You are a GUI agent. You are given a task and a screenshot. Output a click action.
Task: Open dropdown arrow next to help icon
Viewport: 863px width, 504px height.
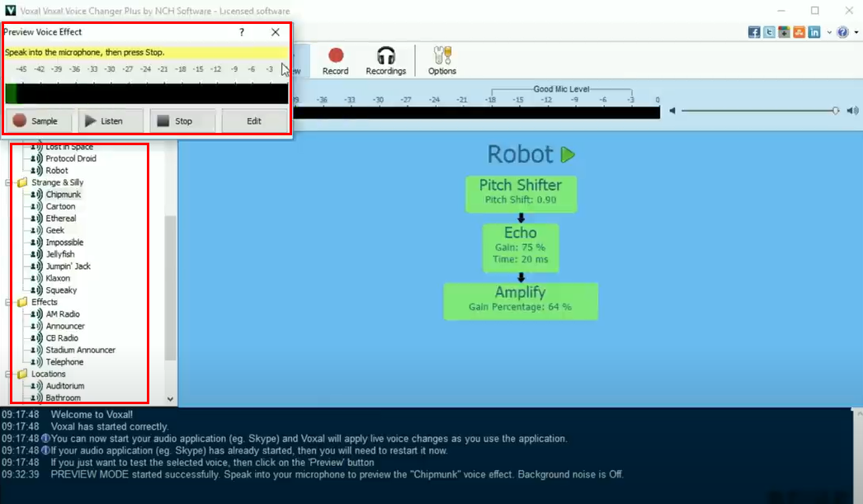[856, 32]
